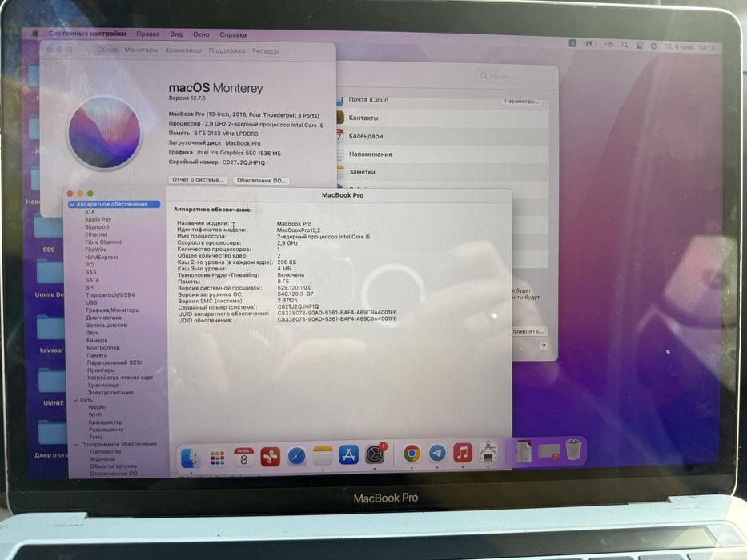Open Finder from the Dock

pos(190,458)
